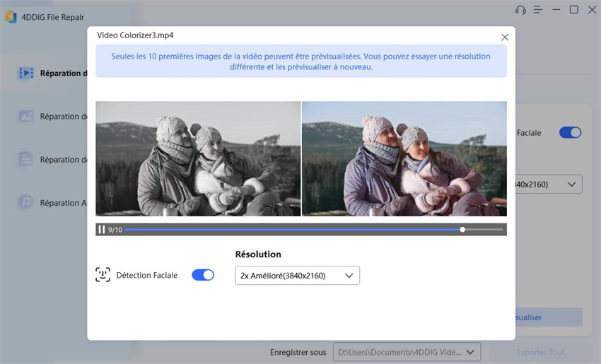Image resolution: width=601 pixels, height=364 pixels.
Task: Toggle the background Faciale switch
Action: [x=570, y=132]
